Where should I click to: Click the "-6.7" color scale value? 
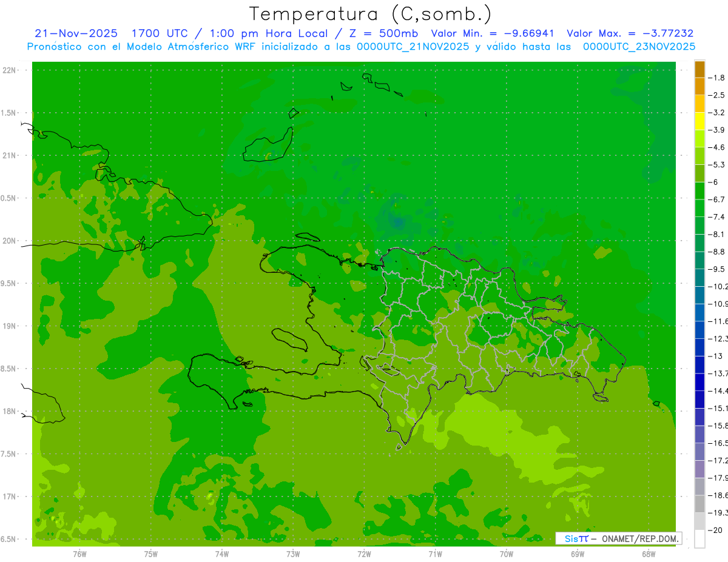tap(716, 199)
